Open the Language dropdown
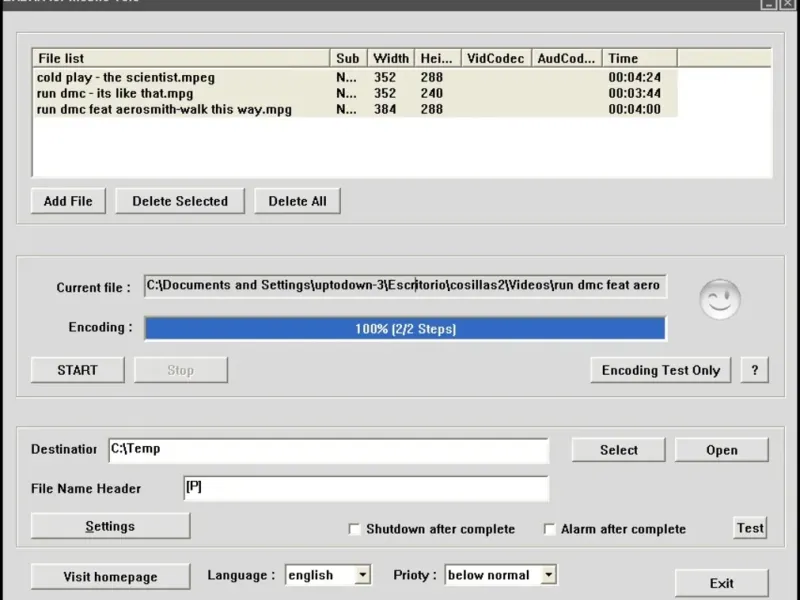This screenshot has width=800, height=600. pyautogui.click(x=362, y=575)
